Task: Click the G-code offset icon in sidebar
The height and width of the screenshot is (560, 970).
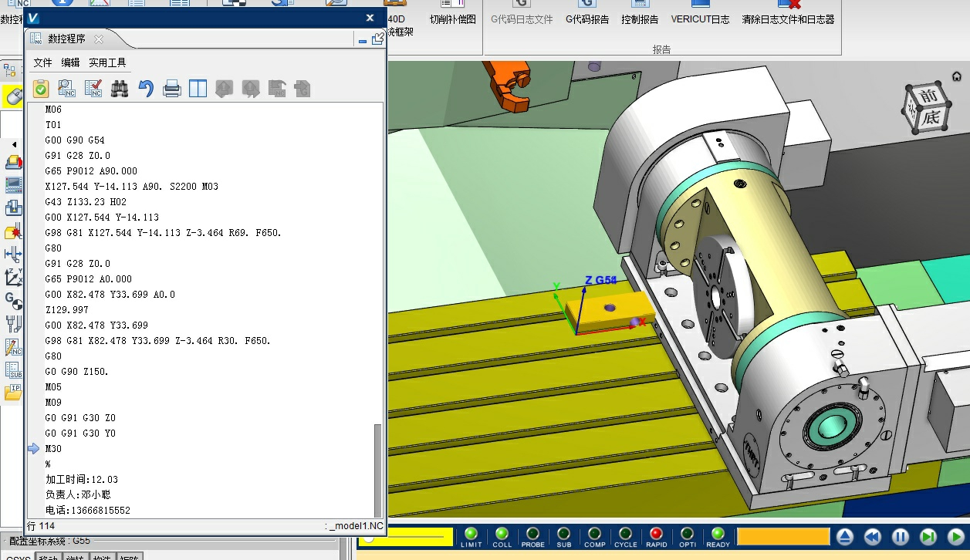Action: pos(13,300)
